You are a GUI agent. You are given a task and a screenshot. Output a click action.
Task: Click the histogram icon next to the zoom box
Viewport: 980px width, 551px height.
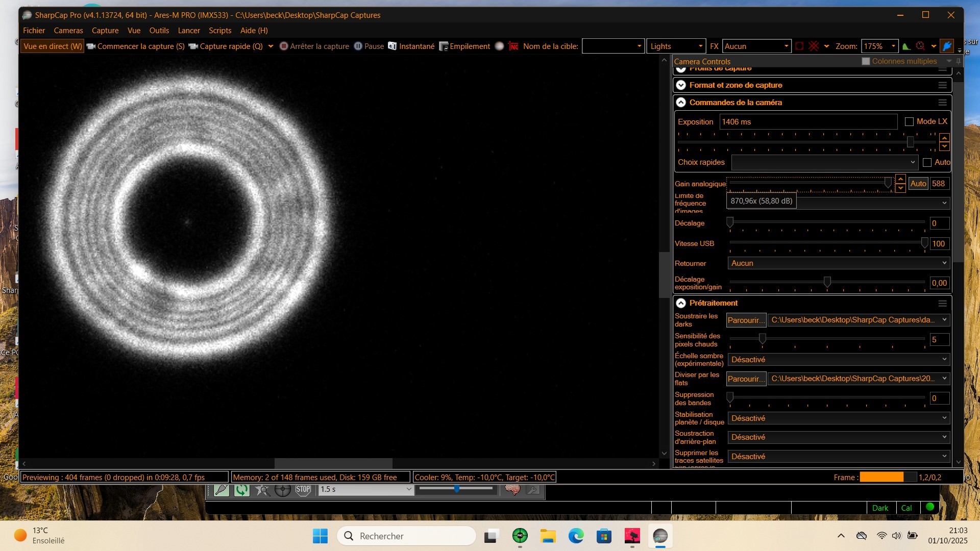pos(906,46)
